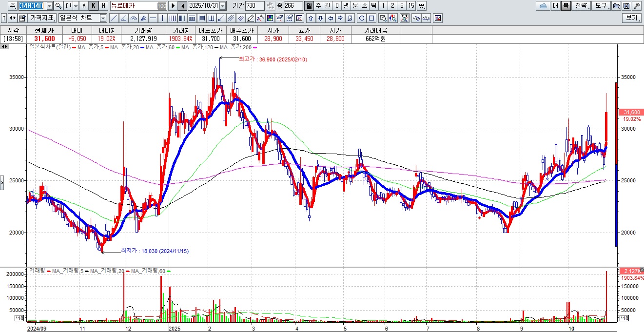Click the eraser tool icon
This screenshot has width=644, height=332.
coord(280,18)
